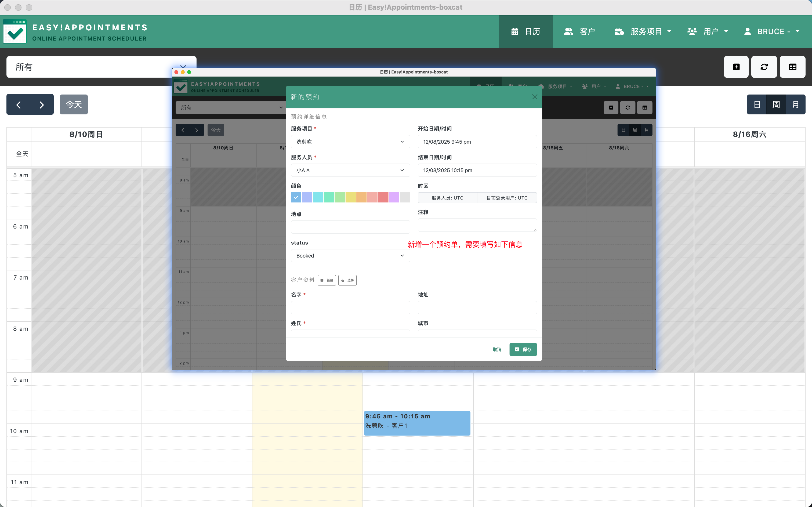The height and width of the screenshot is (507, 812).
Task: Click 8/10周日 column header in main calendar
Action: [86, 135]
